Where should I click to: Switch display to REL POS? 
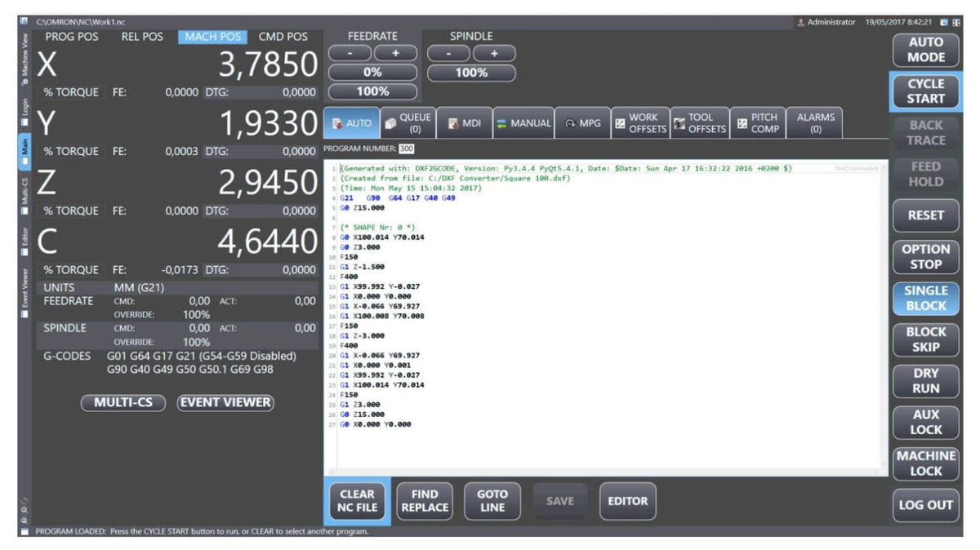142,37
